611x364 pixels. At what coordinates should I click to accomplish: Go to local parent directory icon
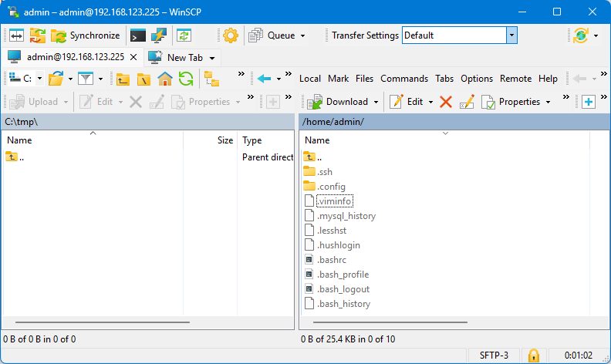pos(123,79)
